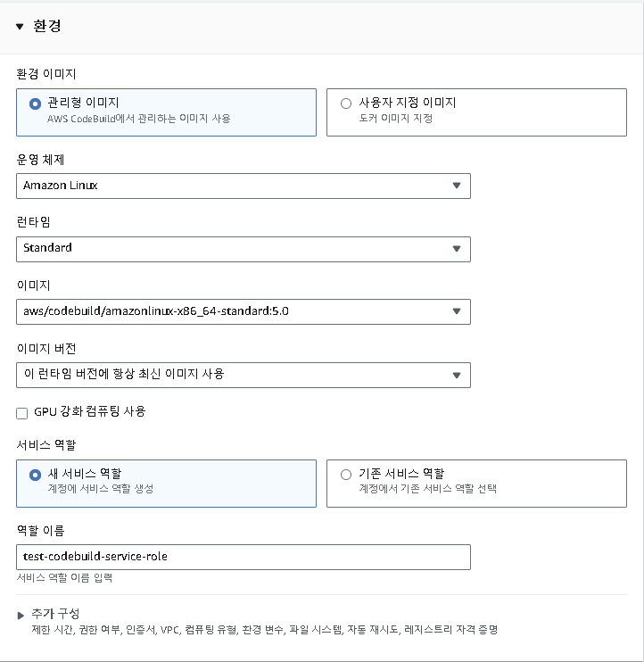Click the 역할 이름 input field
Image resolution: width=644 pixels, height=662 pixels.
tap(244, 557)
